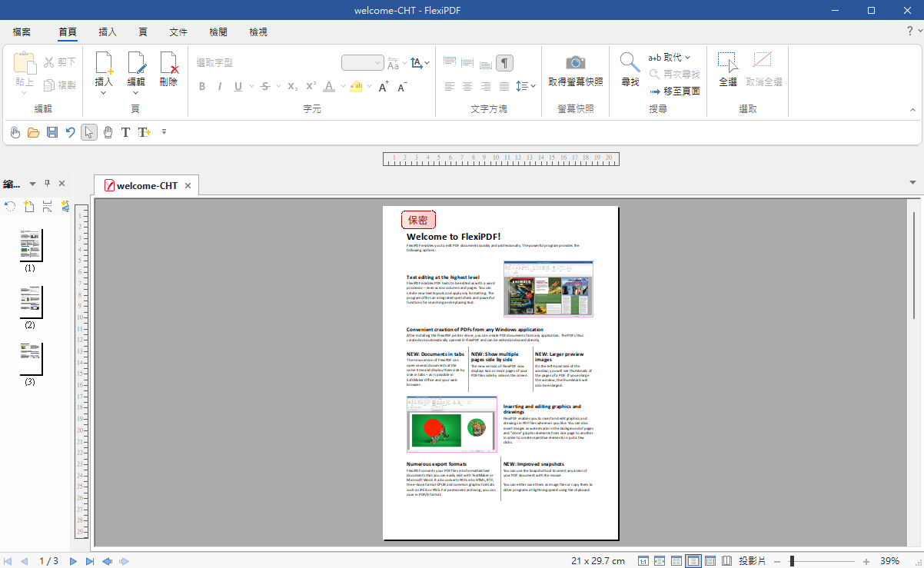Select the hand pan tool in quick toolbar
This screenshot has height=568, width=924.
pyautogui.click(x=108, y=132)
